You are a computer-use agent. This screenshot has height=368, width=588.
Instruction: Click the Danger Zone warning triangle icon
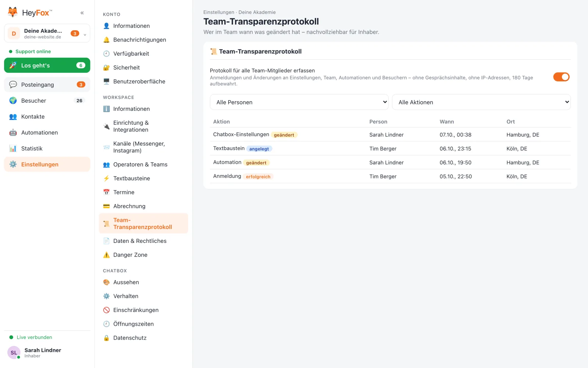tap(106, 255)
